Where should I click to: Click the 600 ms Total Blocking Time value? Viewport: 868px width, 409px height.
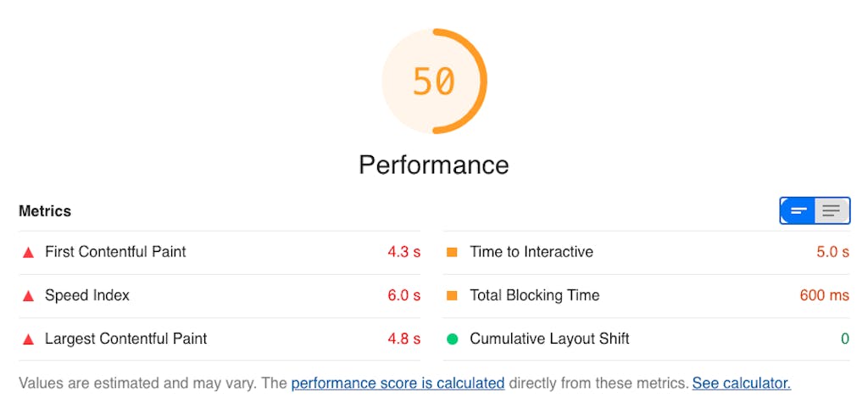(824, 296)
